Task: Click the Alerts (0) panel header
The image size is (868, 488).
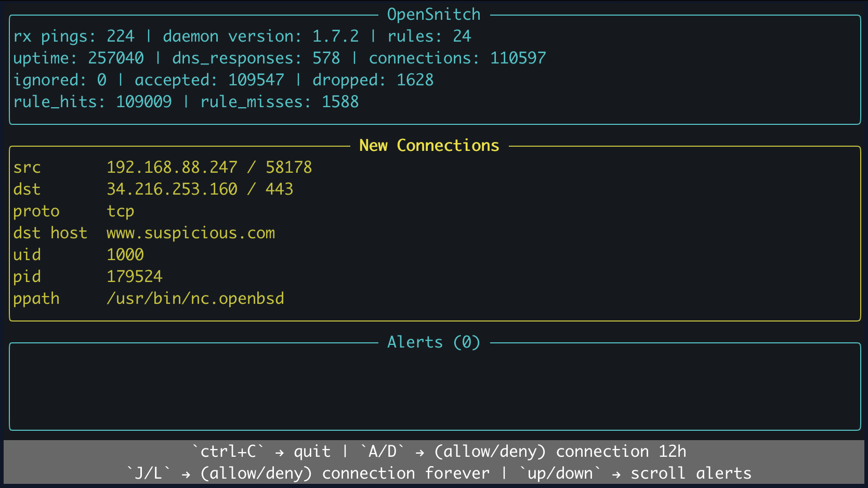Action: (433, 342)
